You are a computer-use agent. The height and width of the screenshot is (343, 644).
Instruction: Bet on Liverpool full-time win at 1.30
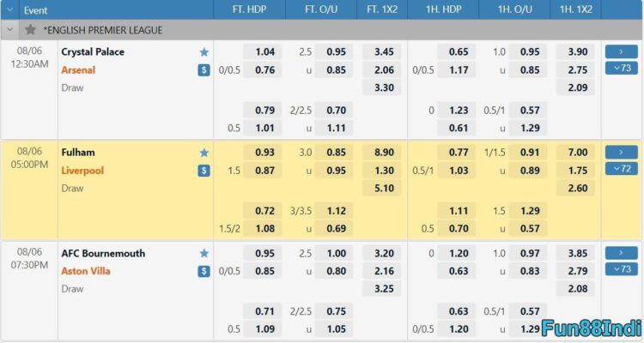click(384, 171)
